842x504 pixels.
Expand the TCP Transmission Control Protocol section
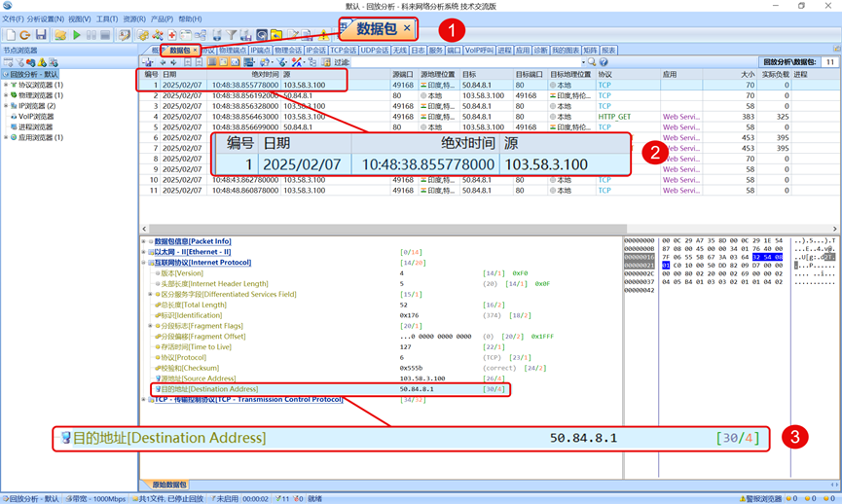pos(144,400)
